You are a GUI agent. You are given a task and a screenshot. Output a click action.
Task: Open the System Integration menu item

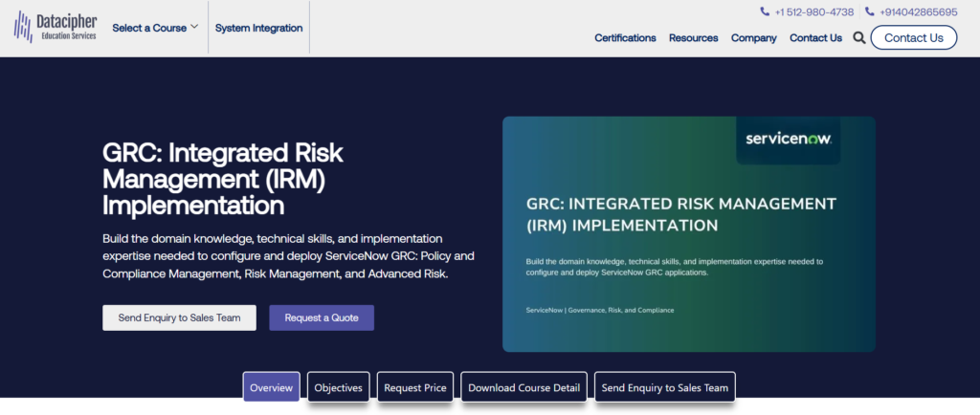point(258,28)
